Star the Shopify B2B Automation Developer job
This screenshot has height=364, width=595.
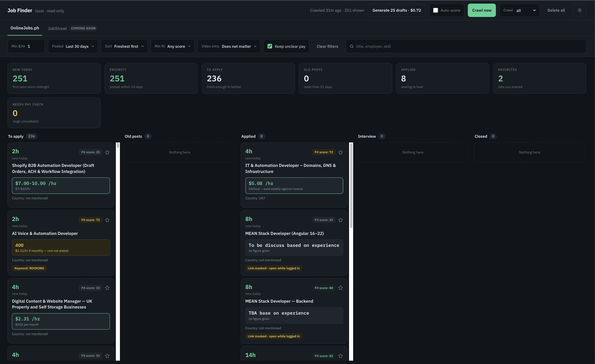pos(107,152)
